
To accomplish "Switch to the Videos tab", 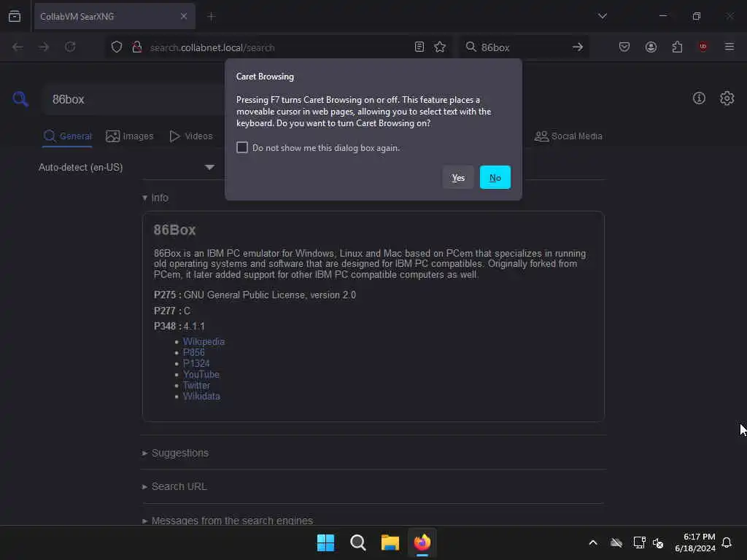I will [191, 136].
